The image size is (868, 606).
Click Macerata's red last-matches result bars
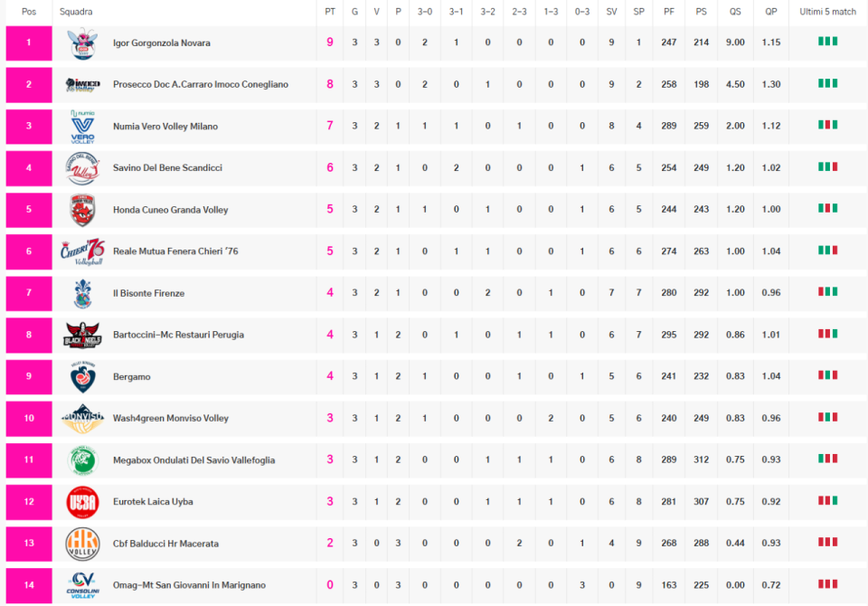pos(827,543)
